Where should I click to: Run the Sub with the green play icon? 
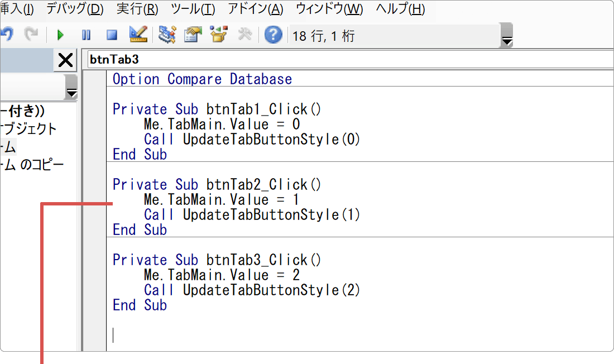coord(60,35)
